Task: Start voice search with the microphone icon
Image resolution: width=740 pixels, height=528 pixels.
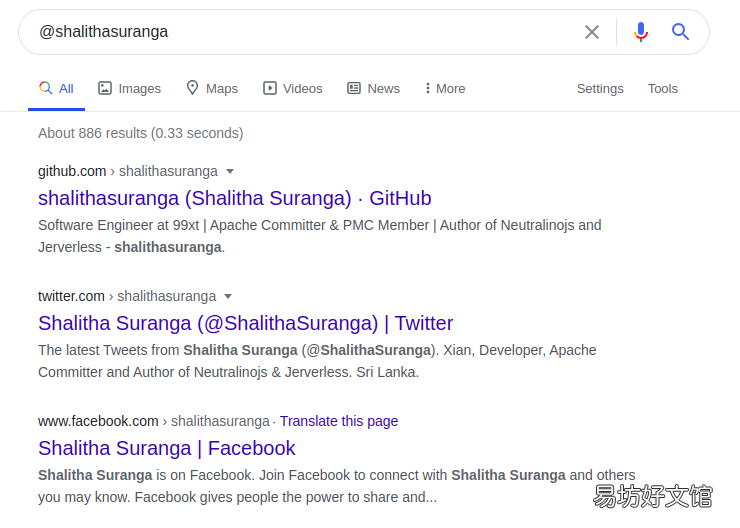Action: click(640, 32)
